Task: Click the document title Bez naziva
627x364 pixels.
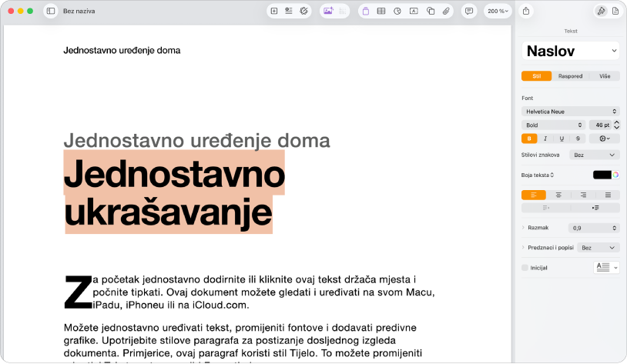Action: 79,12
